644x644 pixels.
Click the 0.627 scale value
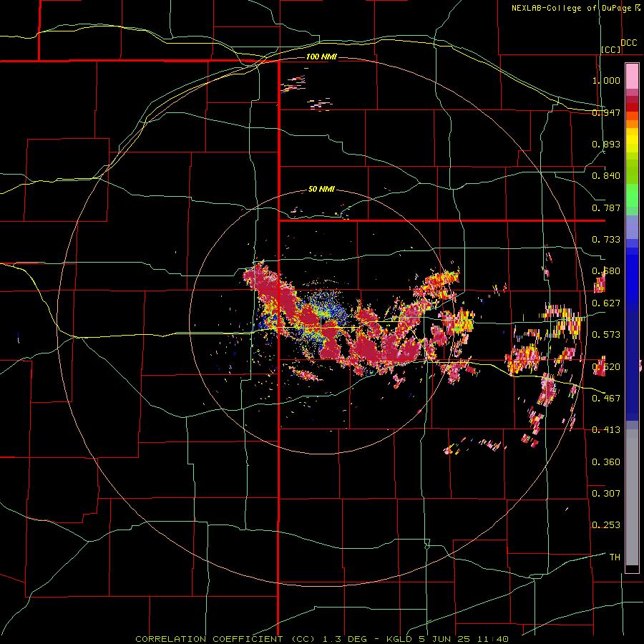point(606,303)
